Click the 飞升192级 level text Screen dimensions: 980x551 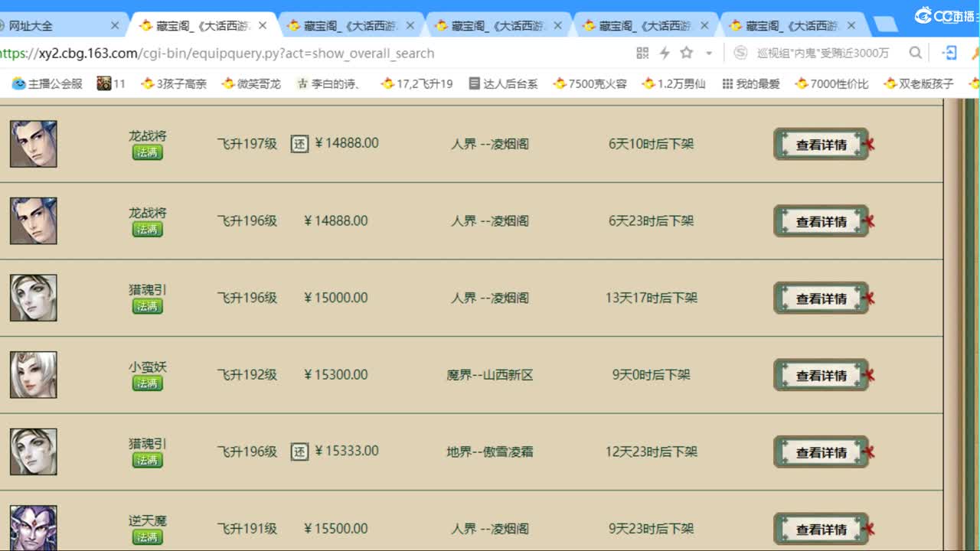pyautogui.click(x=247, y=375)
